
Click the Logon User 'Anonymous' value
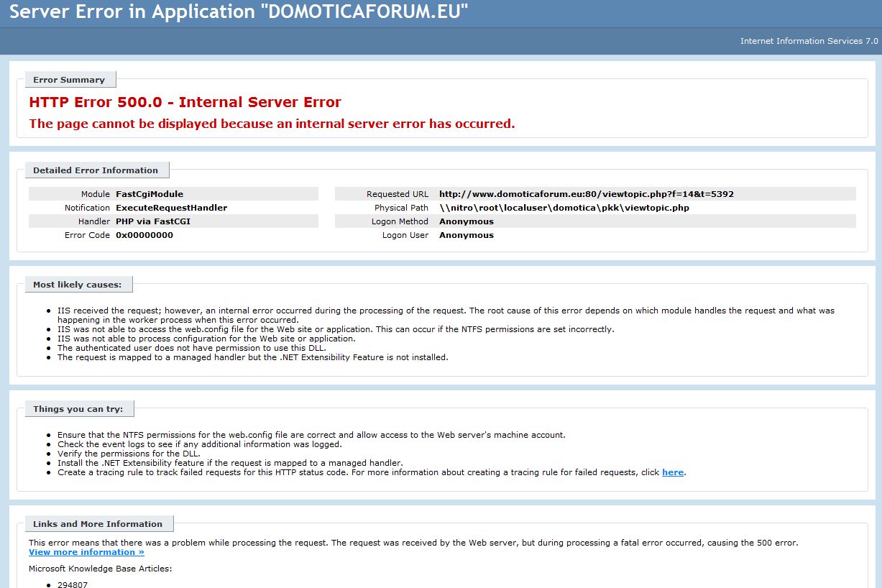467,235
